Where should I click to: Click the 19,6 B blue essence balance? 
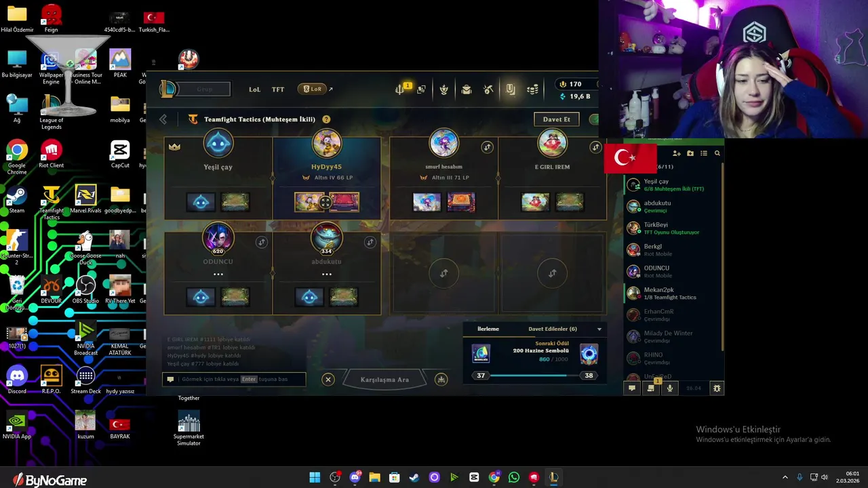point(574,96)
